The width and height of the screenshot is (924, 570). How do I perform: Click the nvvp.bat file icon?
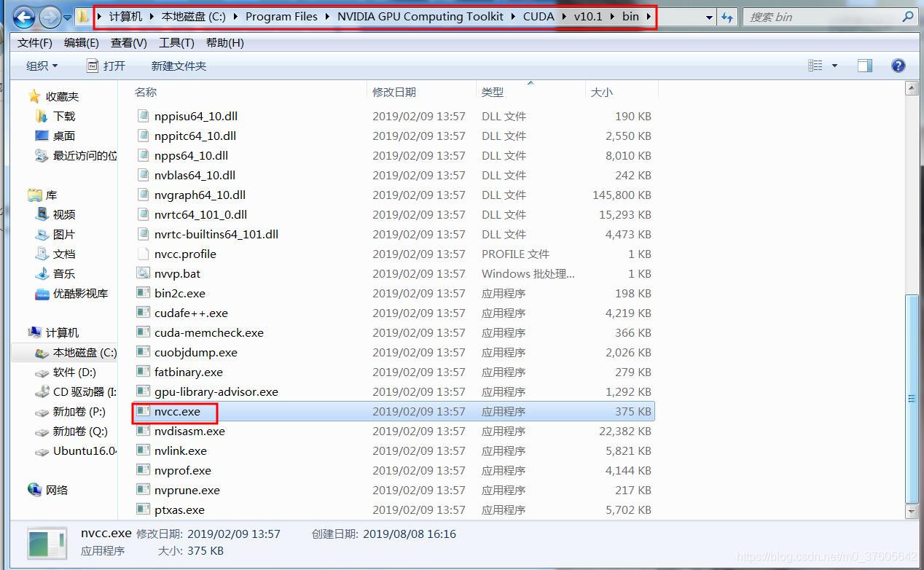[x=143, y=273]
